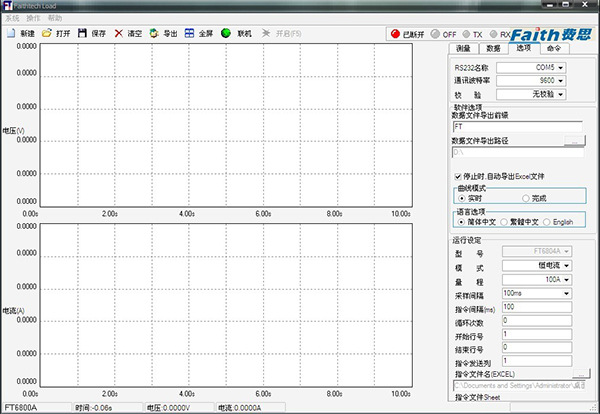Screen dimensions: 600x414
Task: Select English language radio option
Action: [545, 221]
